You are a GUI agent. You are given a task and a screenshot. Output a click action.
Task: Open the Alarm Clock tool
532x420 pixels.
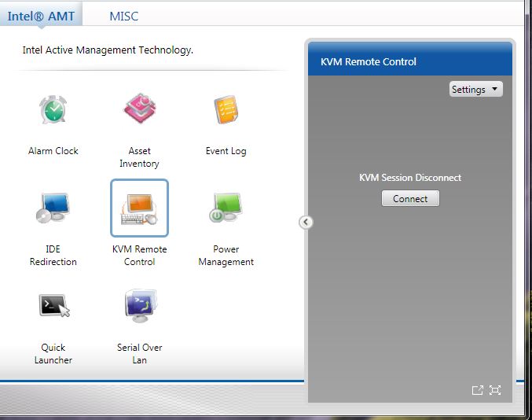[x=53, y=110]
